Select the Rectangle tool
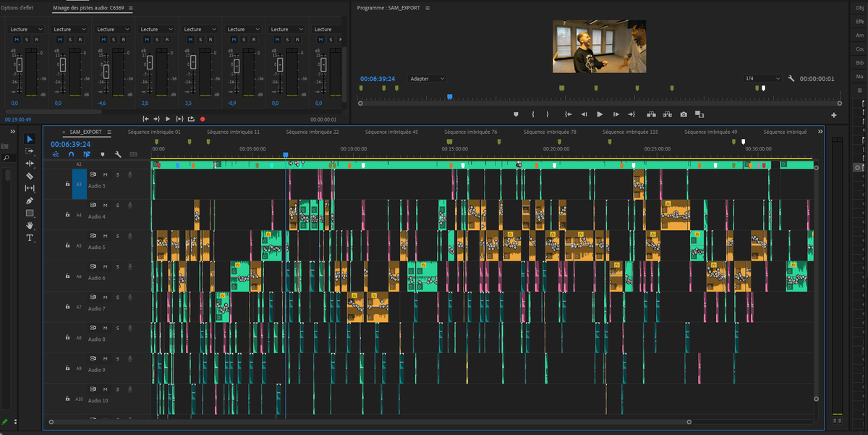The image size is (868, 435). [30, 213]
